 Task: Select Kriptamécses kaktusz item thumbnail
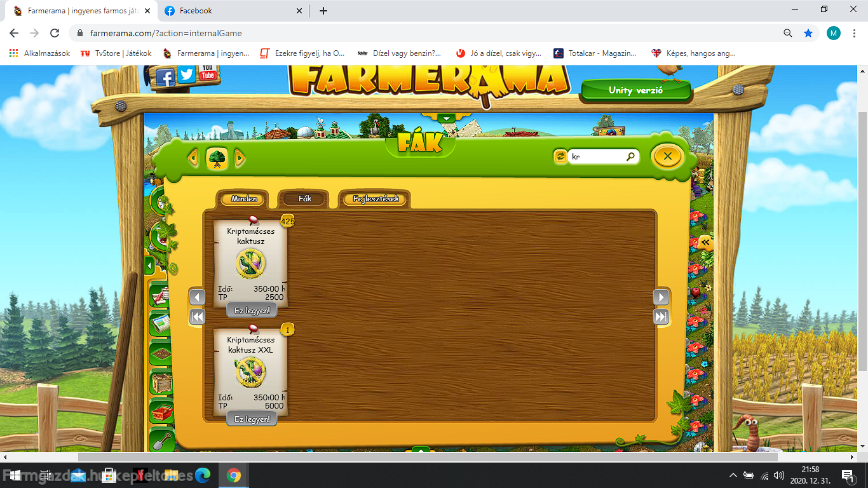click(x=250, y=264)
